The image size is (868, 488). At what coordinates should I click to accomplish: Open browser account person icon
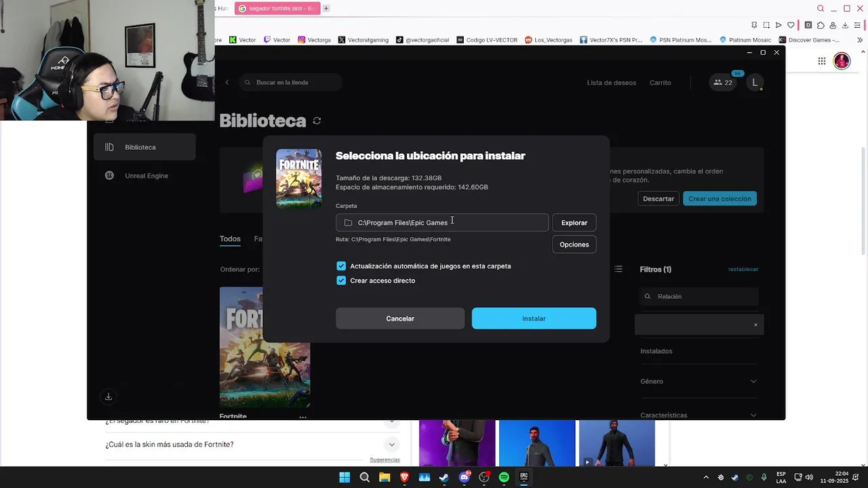tap(833, 25)
